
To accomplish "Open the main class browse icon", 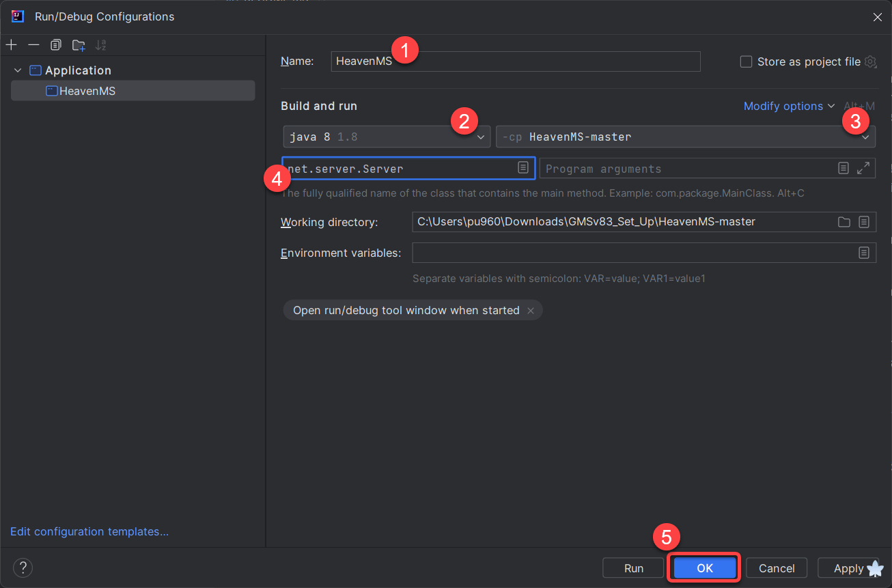I will pos(522,167).
